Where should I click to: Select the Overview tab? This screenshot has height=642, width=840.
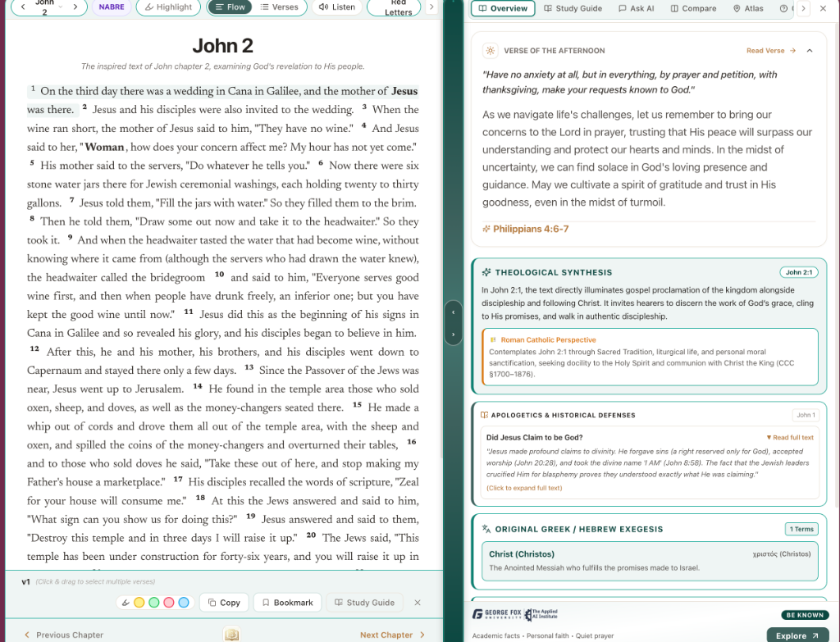click(x=503, y=8)
